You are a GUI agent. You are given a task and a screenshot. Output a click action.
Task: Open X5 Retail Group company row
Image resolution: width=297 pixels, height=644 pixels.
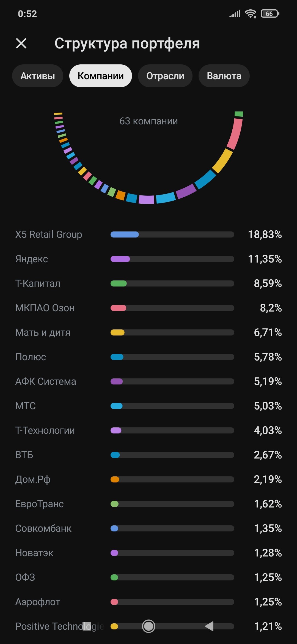coord(148,234)
